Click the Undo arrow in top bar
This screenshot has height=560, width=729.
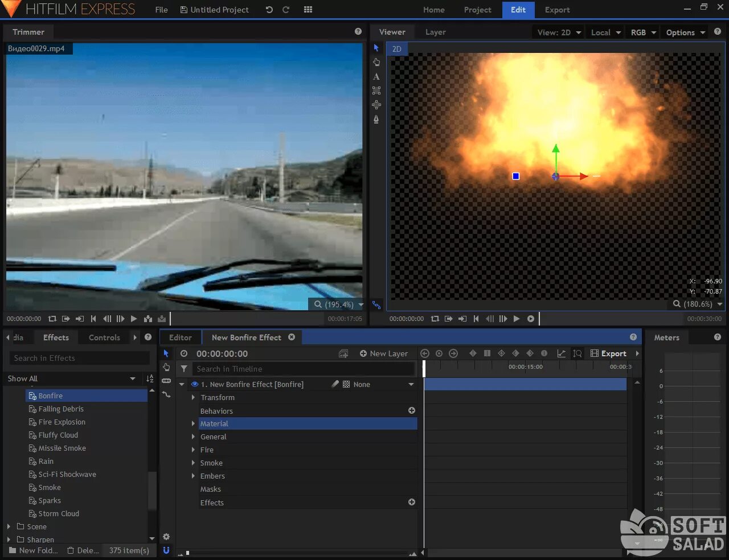click(x=269, y=10)
